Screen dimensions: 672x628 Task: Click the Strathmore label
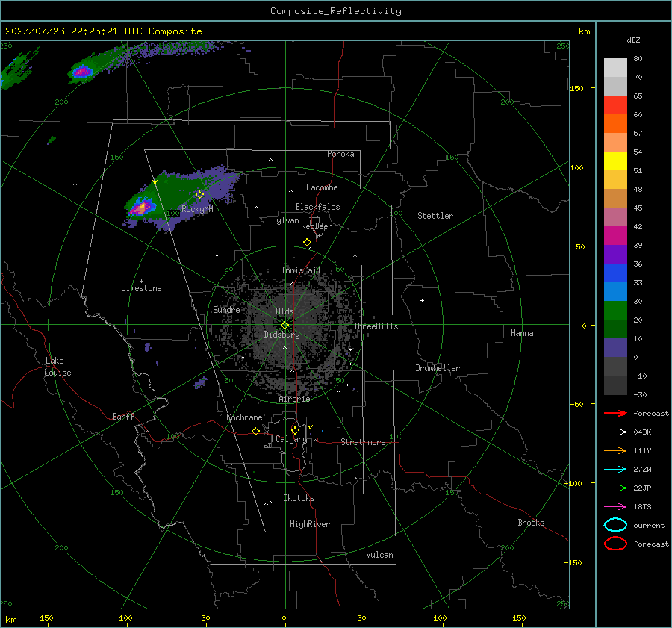tap(363, 442)
